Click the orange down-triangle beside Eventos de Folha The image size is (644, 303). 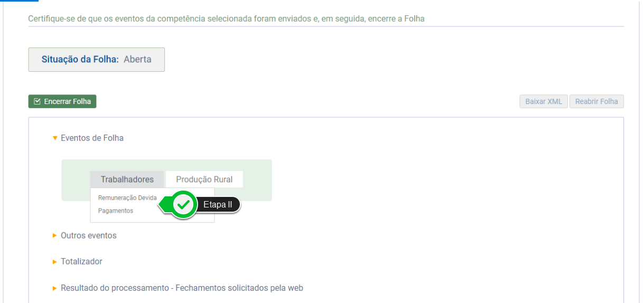[x=55, y=138]
